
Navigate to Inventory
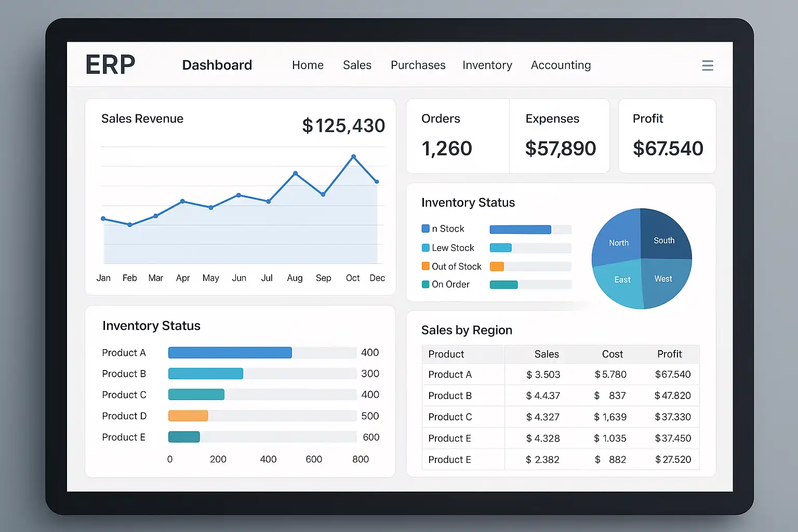coord(487,65)
